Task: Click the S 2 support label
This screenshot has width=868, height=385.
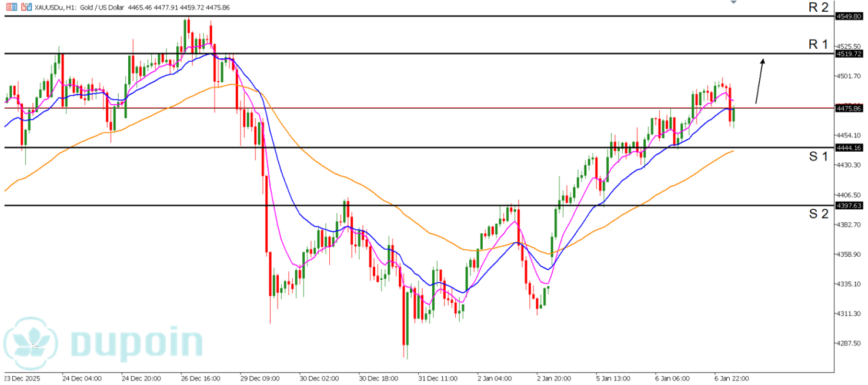Action: coord(818,214)
